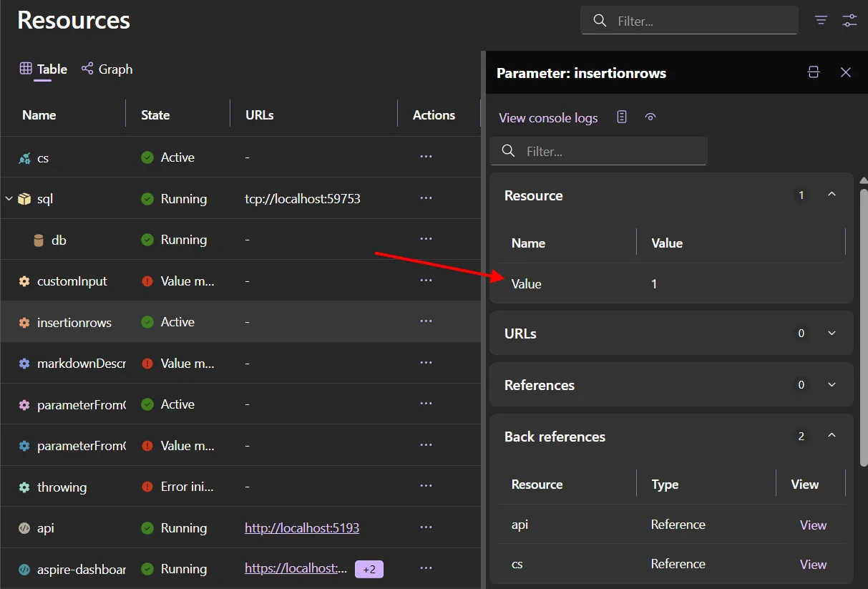The height and width of the screenshot is (589, 868).
Task: Open the column options sliders icon
Action: pos(849,20)
